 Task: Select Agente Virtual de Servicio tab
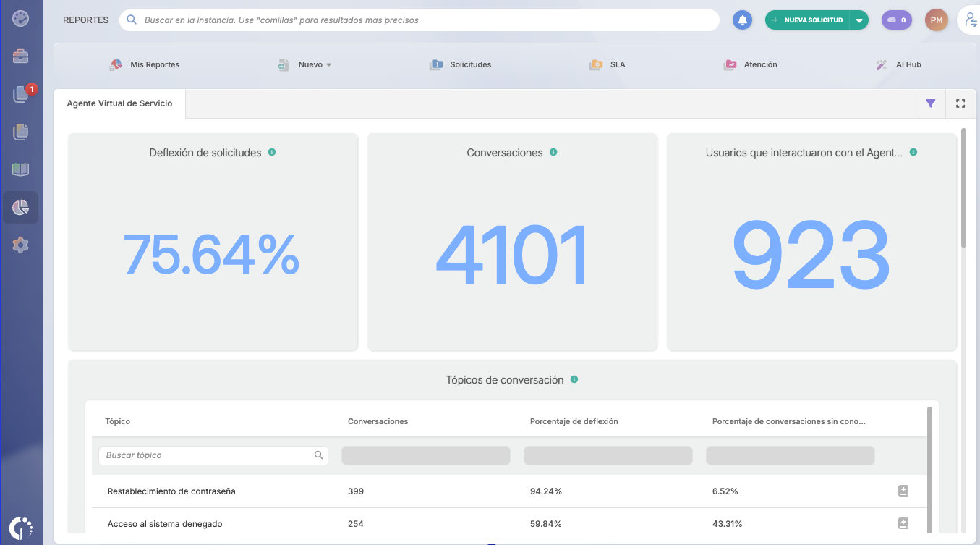(120, 103)
